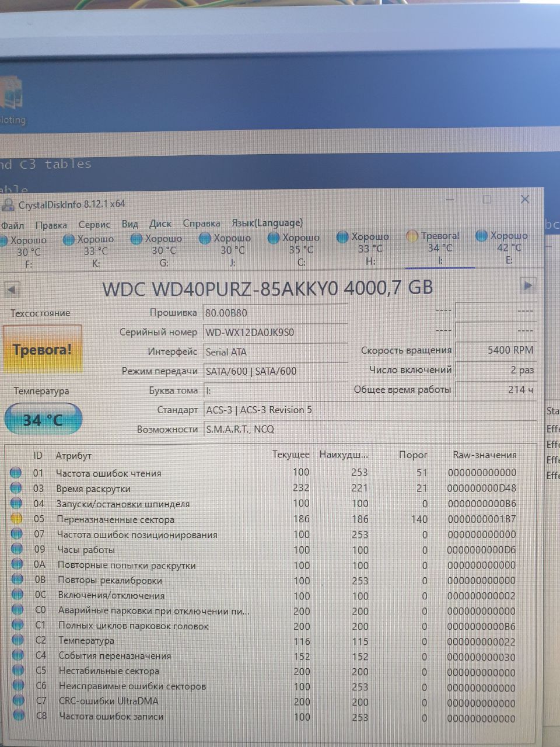Open the Справка menu
Screen dimensions: 560x747
pyautogui.click(x=201, y=223)
